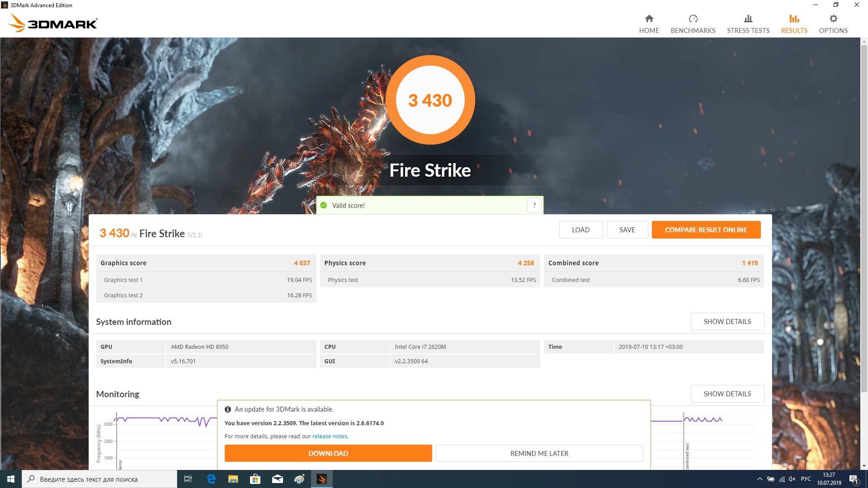Open the Windows Start menu
The width and height of the screenshot is (868, 488).
11,479
